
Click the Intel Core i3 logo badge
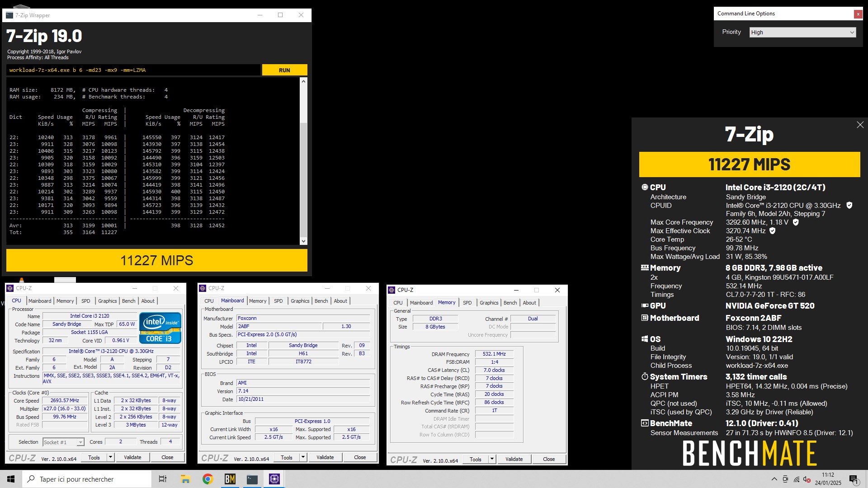pyautogui.click(x=160, y=328)
